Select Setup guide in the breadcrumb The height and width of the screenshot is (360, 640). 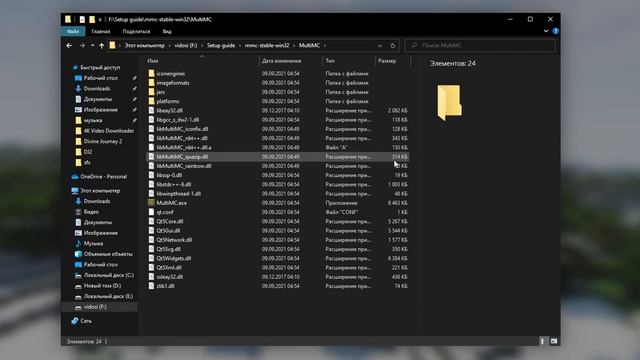point(221,45)
